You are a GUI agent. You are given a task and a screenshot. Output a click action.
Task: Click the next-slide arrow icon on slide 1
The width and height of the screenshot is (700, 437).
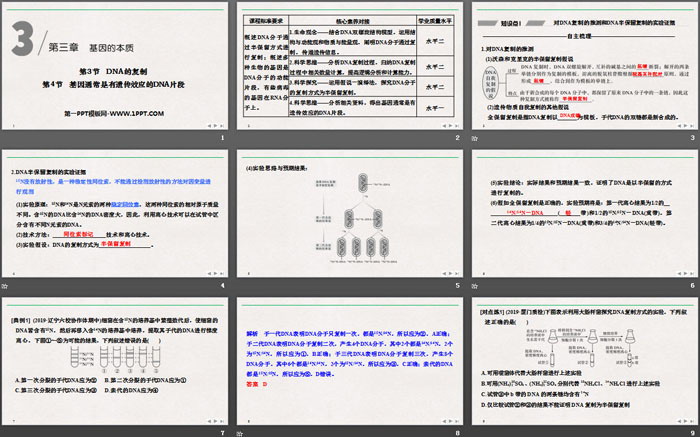click(x=215, y=126)
